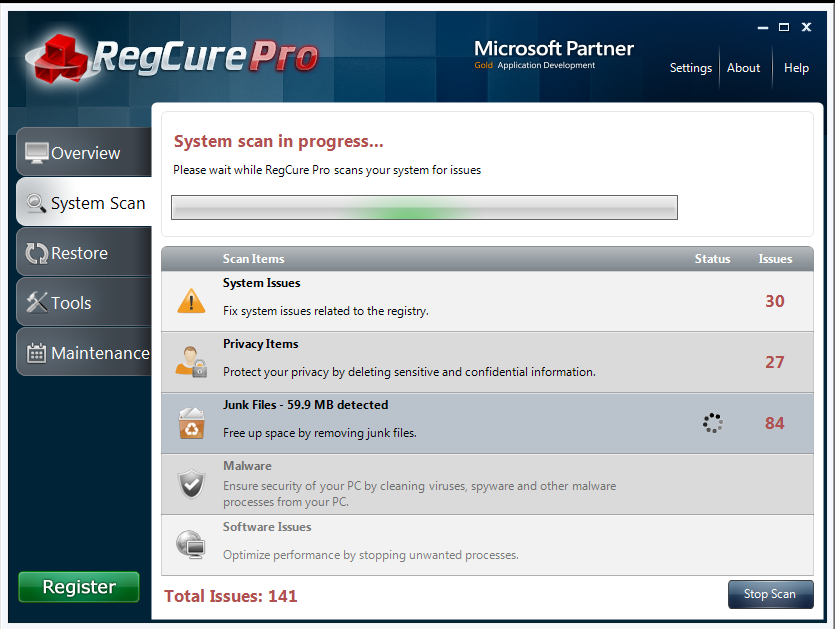Image resolution: width=835 pixels, height=629 pixels.
Task: Click the green Register button
Action: pyautogui.click(x=79, y=587)
